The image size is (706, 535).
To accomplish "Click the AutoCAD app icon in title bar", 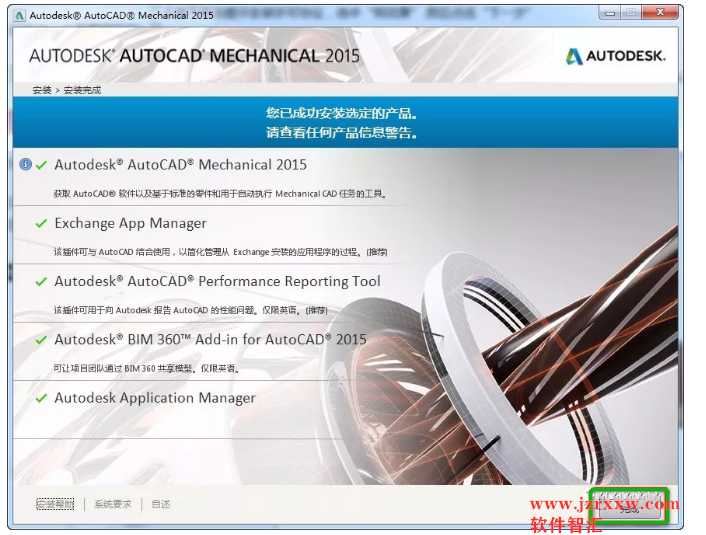I will (19, 16).
